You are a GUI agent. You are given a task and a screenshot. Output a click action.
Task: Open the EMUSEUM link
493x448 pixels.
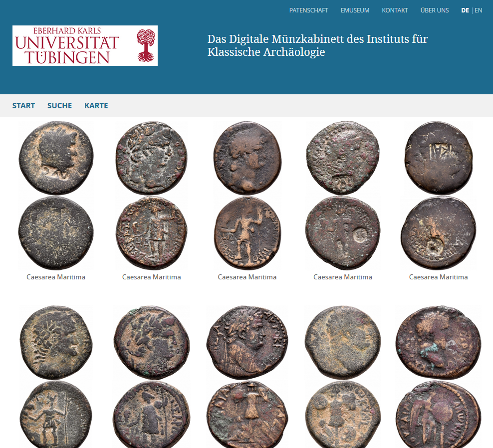pos(355,10)
